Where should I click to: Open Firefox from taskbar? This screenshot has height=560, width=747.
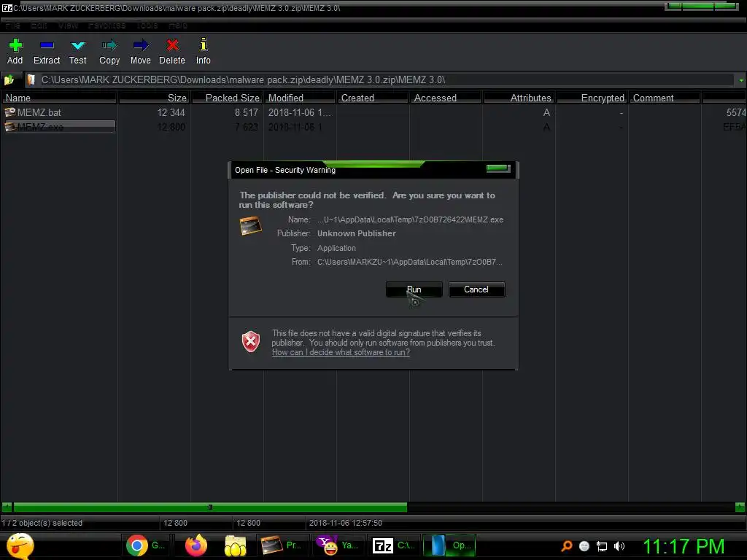[196, 545]
